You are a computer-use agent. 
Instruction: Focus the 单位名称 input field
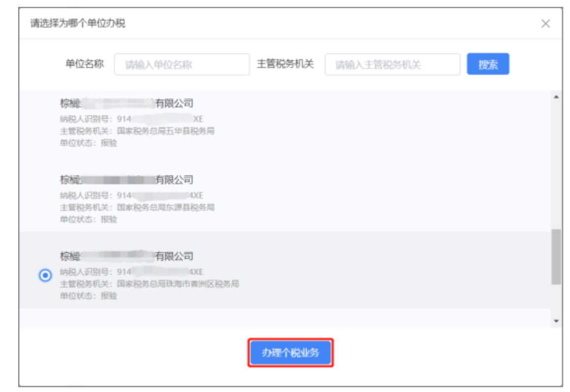(x=182, y=65)
